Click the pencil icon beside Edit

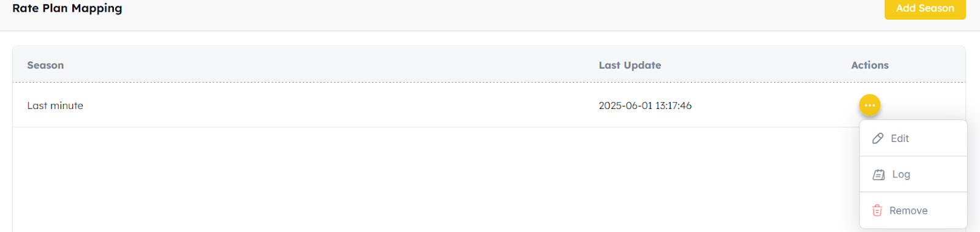click(878, 138)
